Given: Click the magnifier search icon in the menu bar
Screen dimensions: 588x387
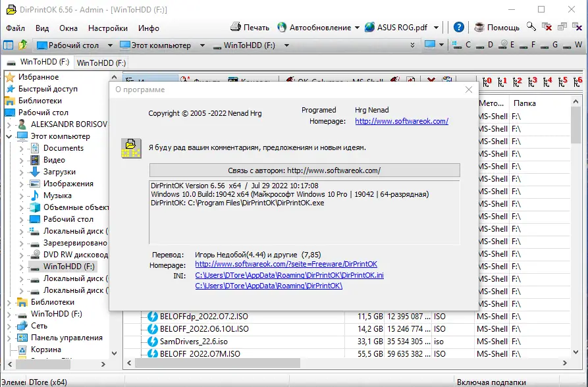Looking at the screenshot, I should (x=531, y=26).
